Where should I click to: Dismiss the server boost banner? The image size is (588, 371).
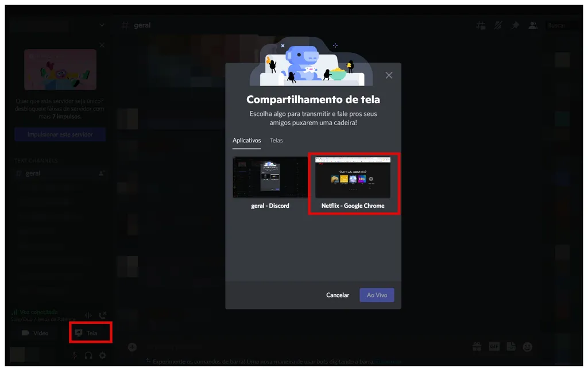point(102,45)
